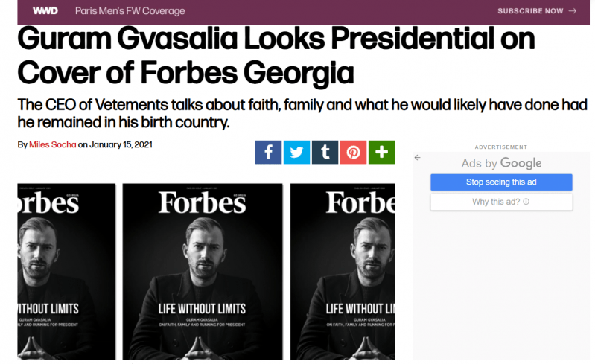This screenshot has height=364, width=595.
Task: Click the January 15, 2021 publish date
Action: click(x=121, y=144)
